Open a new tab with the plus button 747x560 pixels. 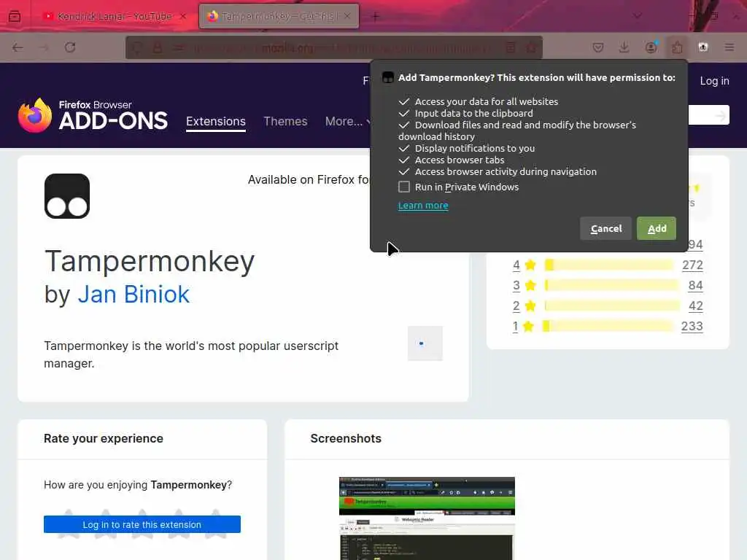click(x=376, y=17)
